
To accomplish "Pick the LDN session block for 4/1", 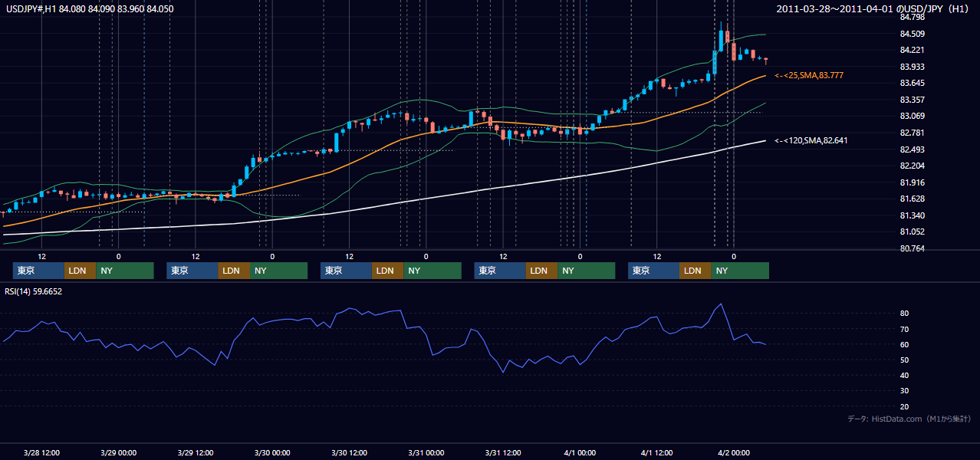I will point(695,271).
